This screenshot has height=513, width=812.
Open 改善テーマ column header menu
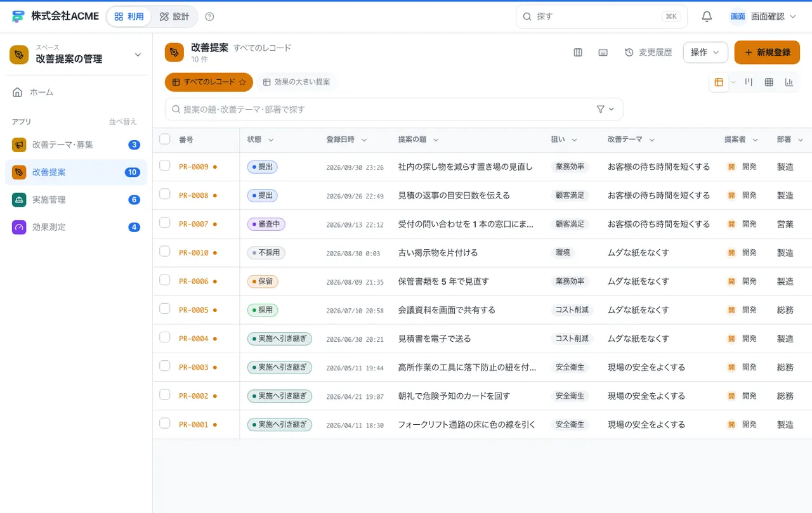pos(652,140)
